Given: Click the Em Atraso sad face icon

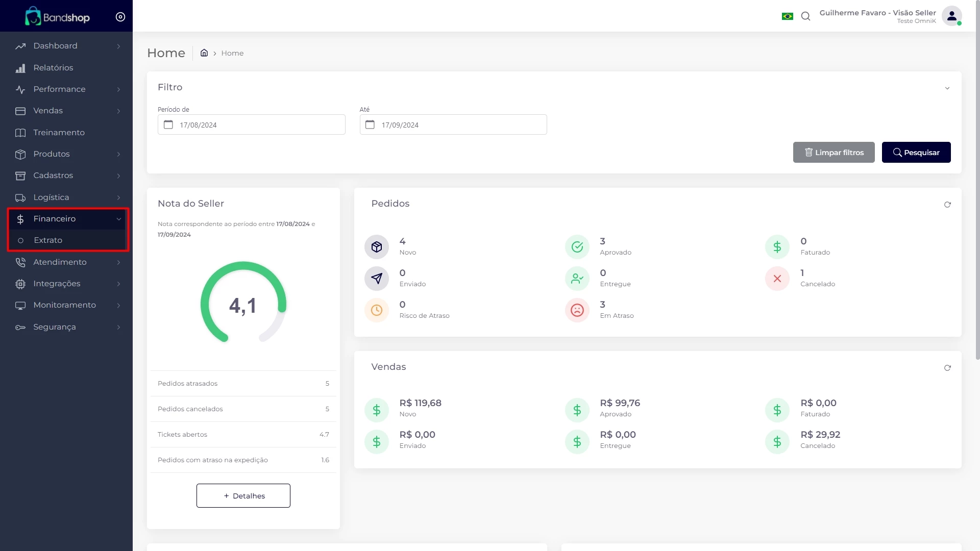Looking at the screenshot, I should click(x=577, y=310).
